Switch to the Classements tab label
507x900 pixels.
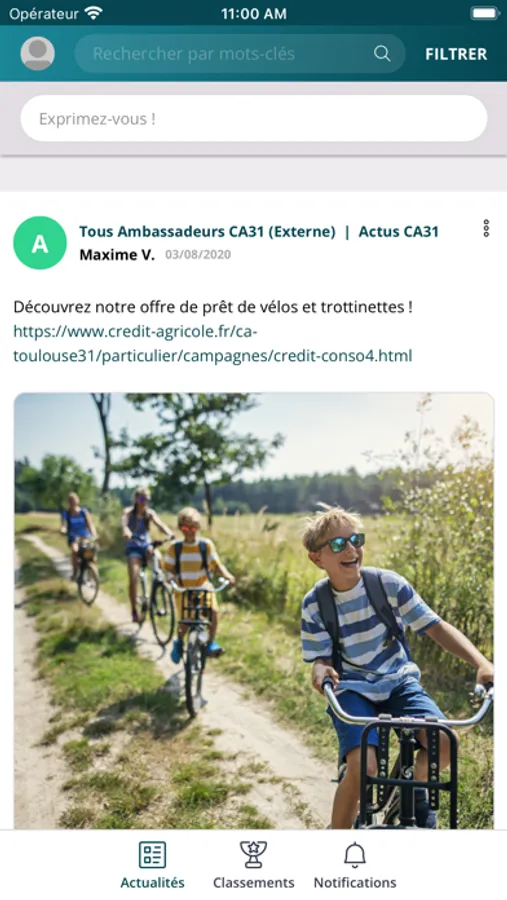(x=253, y=882)
